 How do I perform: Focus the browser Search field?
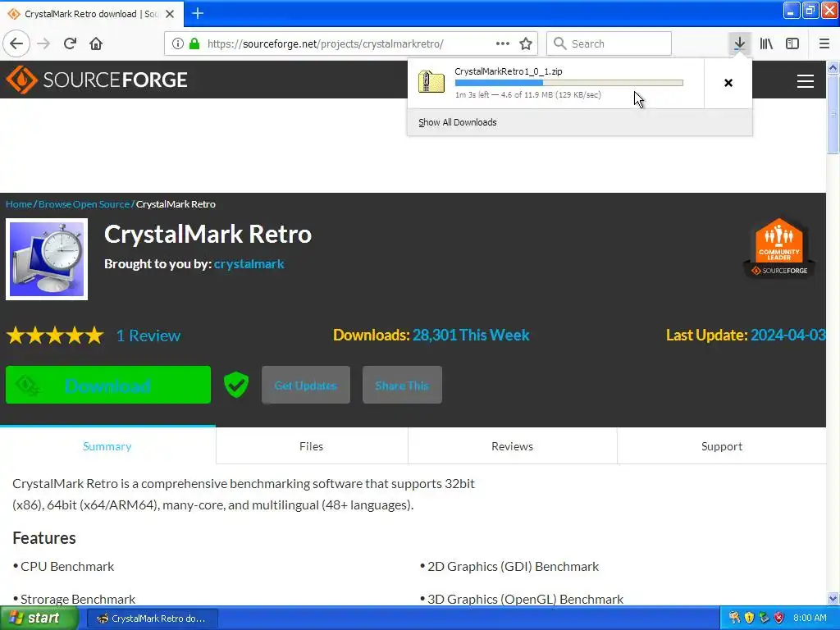click(609, 43)
